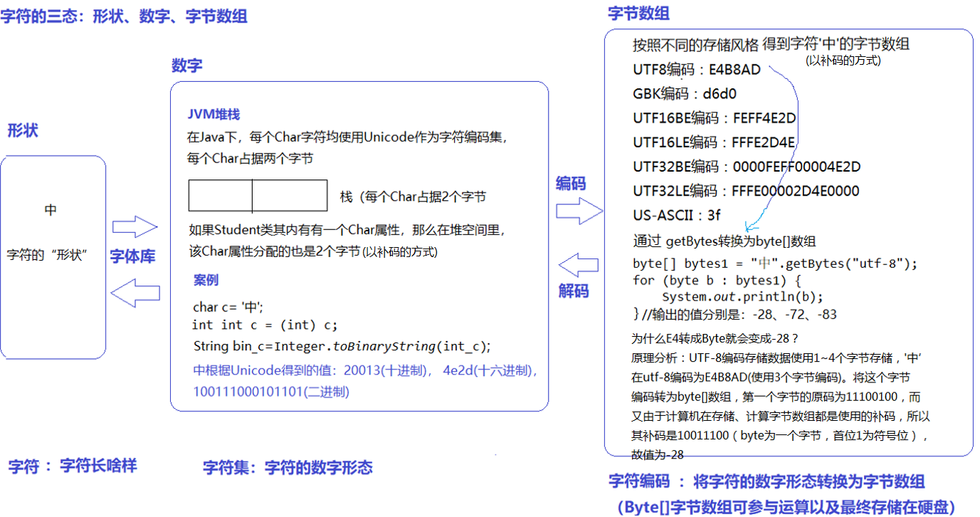Select the text 字符的“形状”

click(47, 254)
